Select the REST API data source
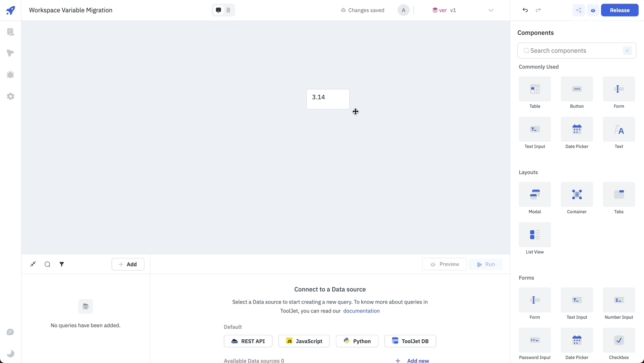Viewport: 644px width, 363px height. (x=248, y=341)
